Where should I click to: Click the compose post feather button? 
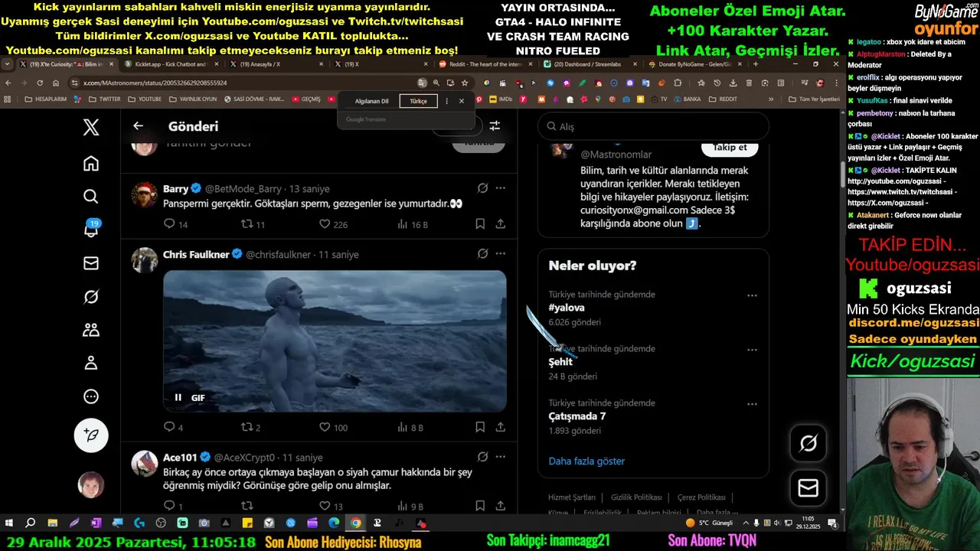[91, 435]
